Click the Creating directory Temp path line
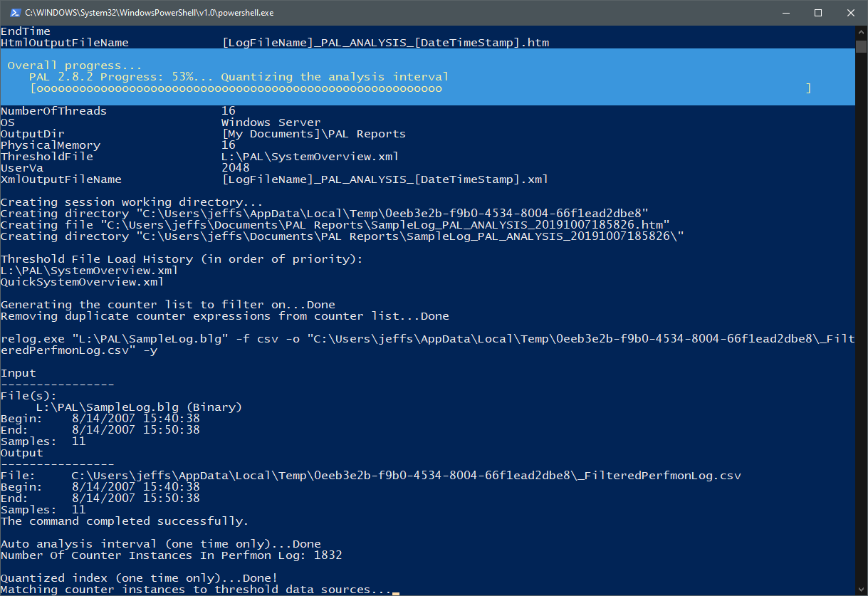Viewport: 868px width, 596px height. 325,214
